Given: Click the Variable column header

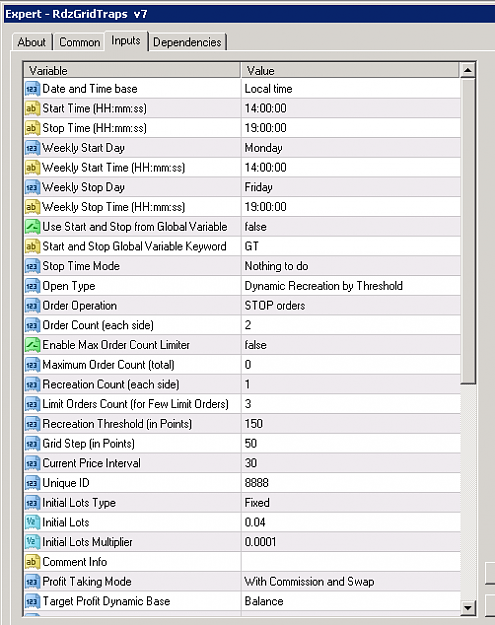Looking at the screenshot, I should [x=132, y=71].
